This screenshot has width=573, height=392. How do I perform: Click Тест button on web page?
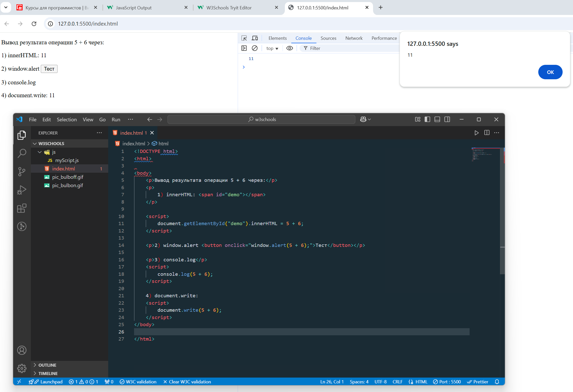tap(49, 69)
